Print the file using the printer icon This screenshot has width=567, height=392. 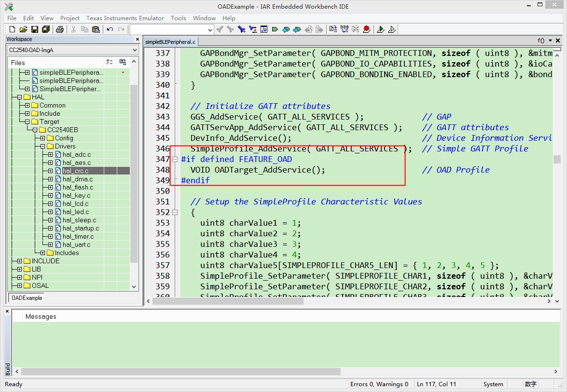click(x=60, y=29)
